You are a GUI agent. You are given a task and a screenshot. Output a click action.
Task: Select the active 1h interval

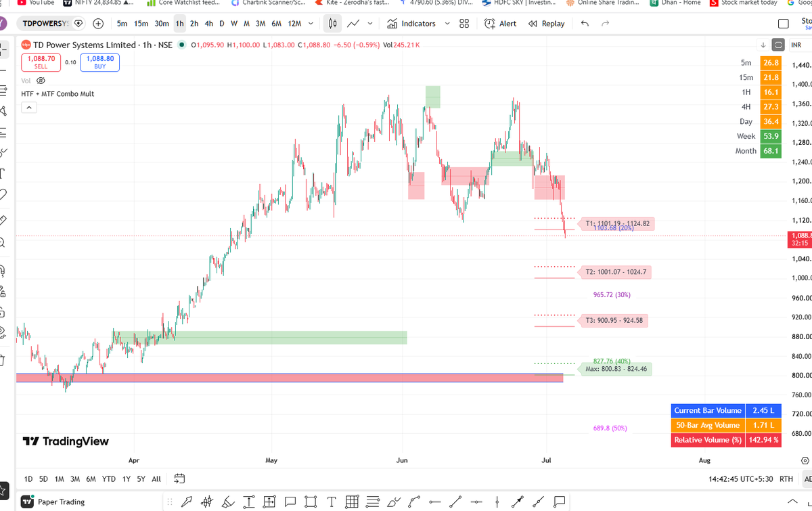pyautogui.click(x=179, y=24)
